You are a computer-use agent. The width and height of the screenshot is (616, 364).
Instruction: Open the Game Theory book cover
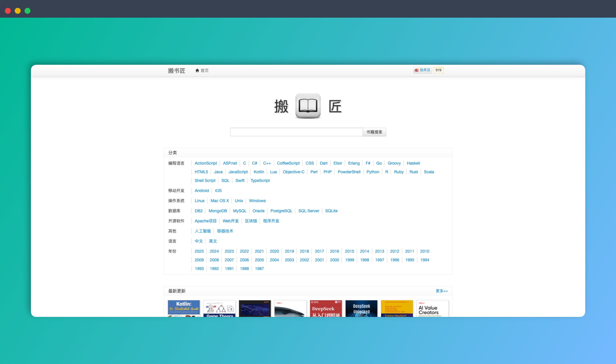pyautogui.click(x=219, y=308)
